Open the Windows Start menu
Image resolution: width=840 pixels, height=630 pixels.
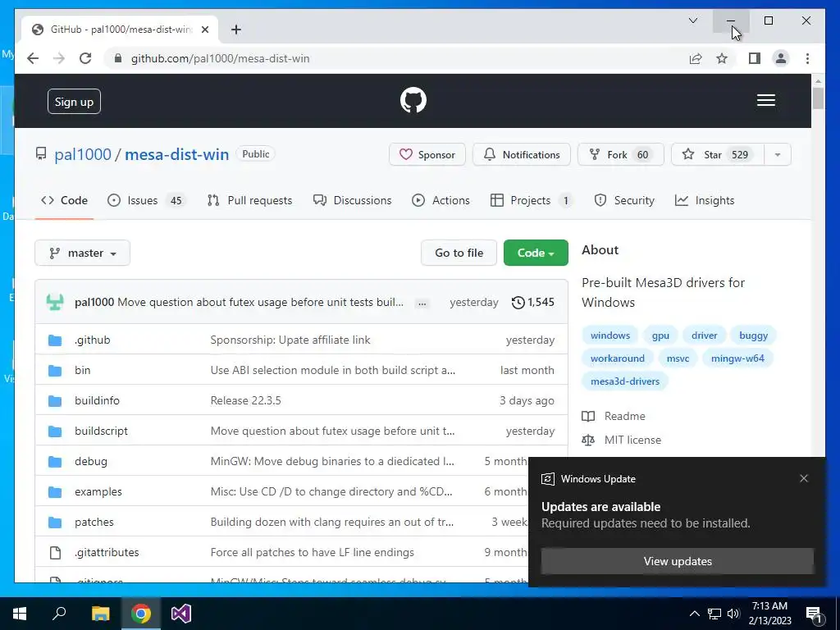coord(20,614)
